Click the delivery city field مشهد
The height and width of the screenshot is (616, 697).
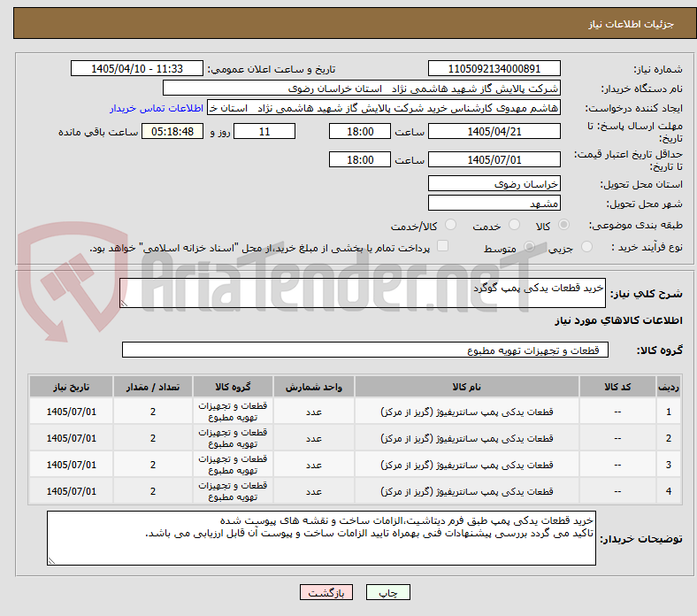click(x=494, y=204)
